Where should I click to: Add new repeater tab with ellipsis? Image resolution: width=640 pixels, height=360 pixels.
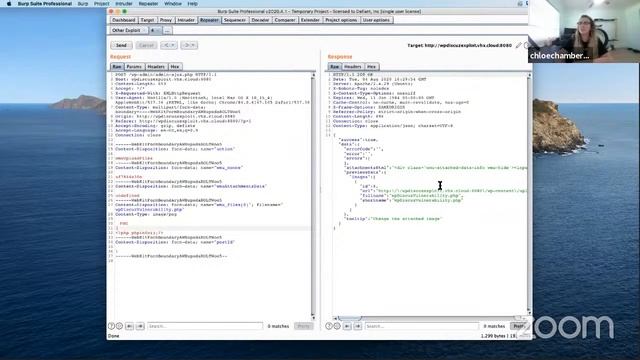tap(167, 31)
